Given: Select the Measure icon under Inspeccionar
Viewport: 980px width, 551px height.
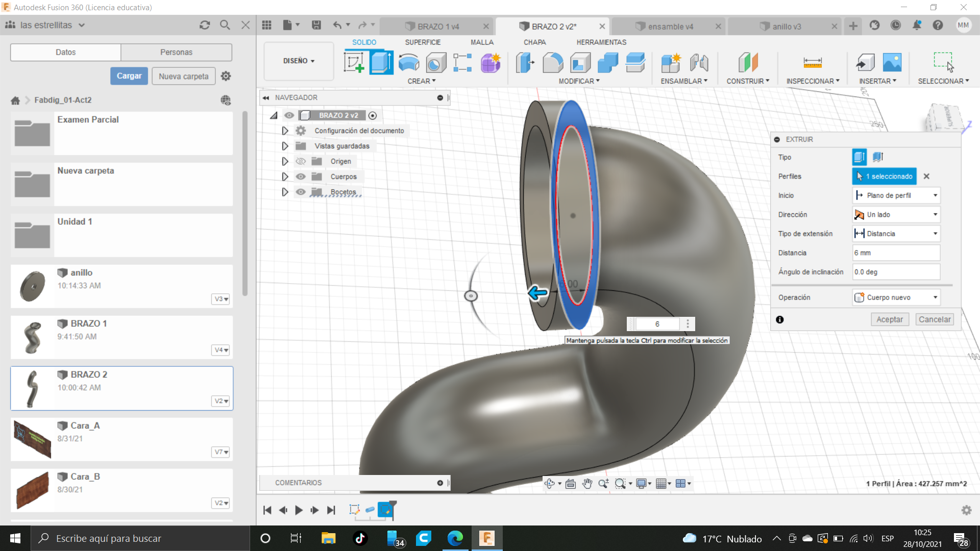Looking at the screenshot, I should [812, 63].
